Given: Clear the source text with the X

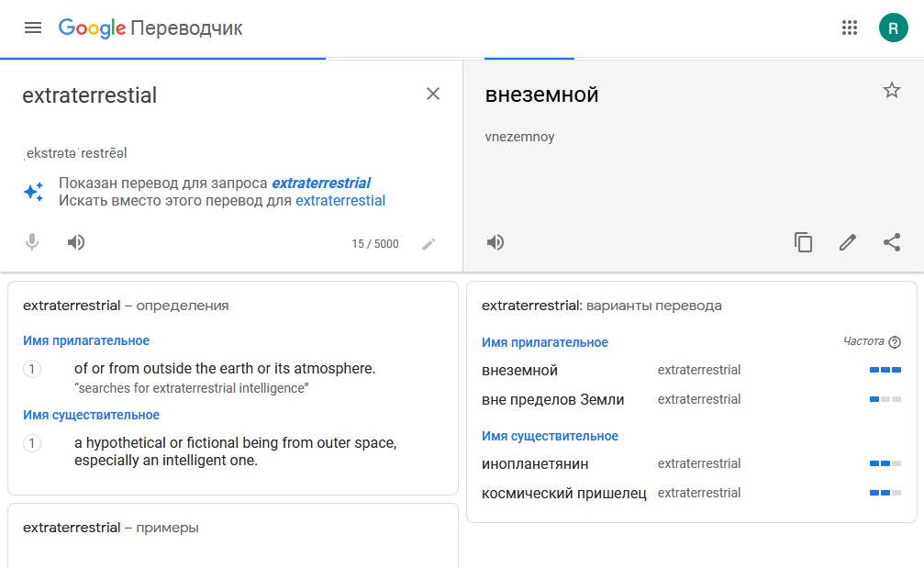Looking at the screenshot, I should pyautogui.click(x=433, y=94).
